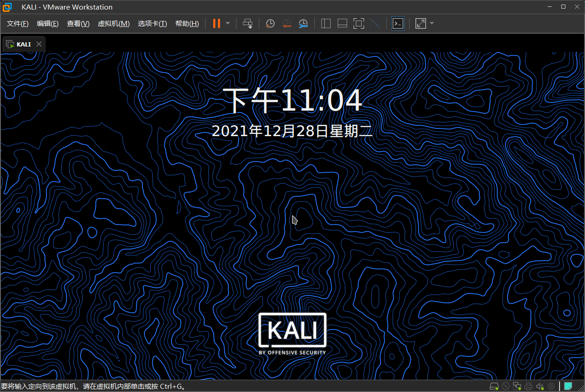The height and width of the screenshot is (392, 585).
Task: Toggle the library sidebar view icon
Action: coord(326,24)
